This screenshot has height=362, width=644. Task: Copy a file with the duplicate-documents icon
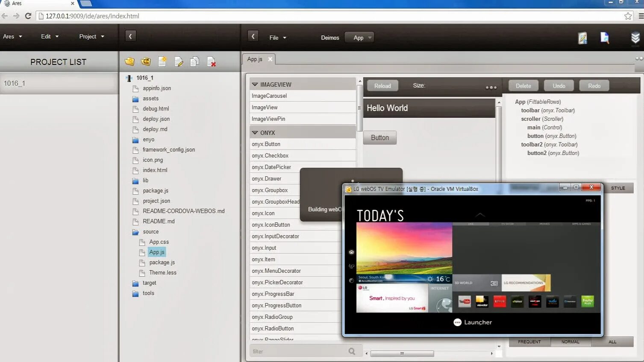coord(194,61)
